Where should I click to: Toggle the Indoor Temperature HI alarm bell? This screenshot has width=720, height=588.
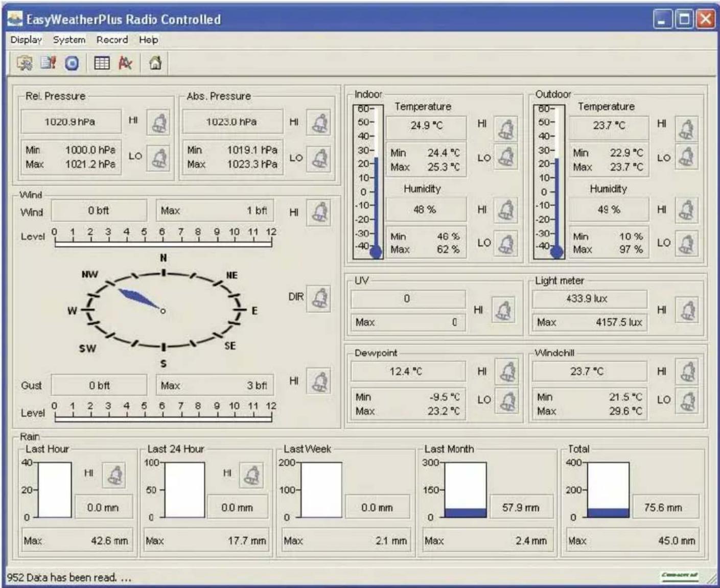[x=506, y=129]
